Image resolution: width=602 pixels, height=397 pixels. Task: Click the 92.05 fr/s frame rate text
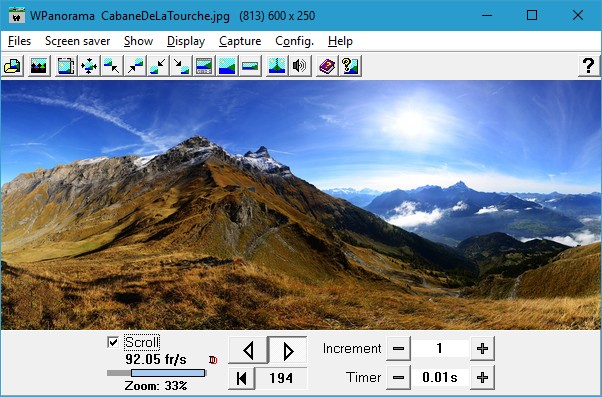[x=156, y=359]
